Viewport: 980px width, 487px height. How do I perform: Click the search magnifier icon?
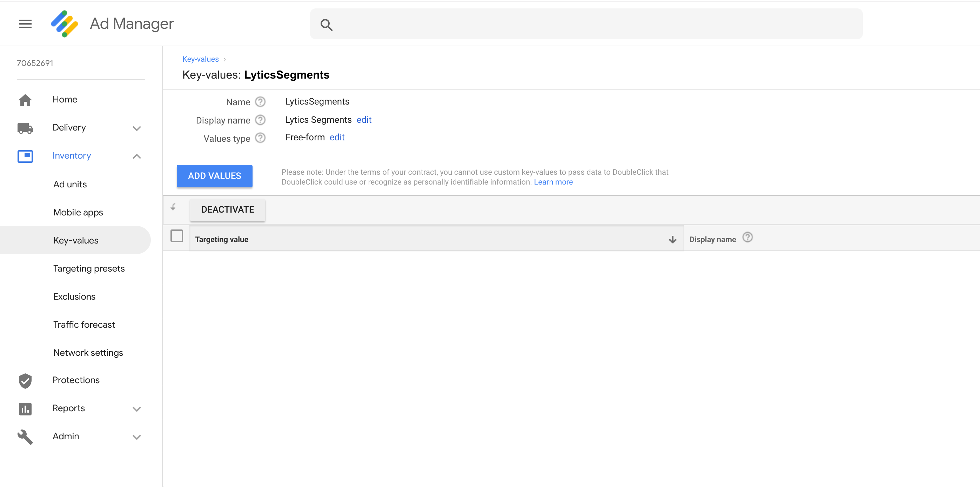(327, 25)
